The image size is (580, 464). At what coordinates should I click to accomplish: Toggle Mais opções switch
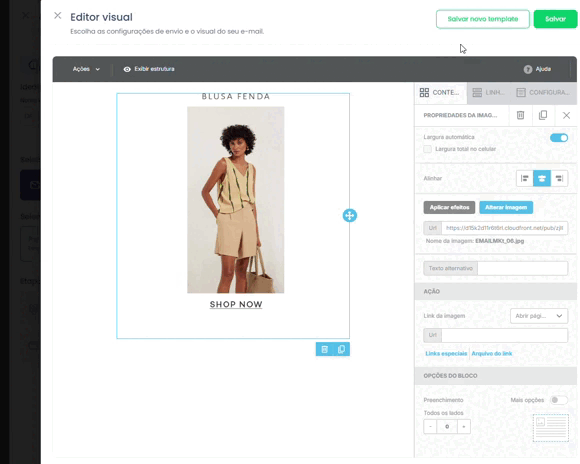point(559,400)
